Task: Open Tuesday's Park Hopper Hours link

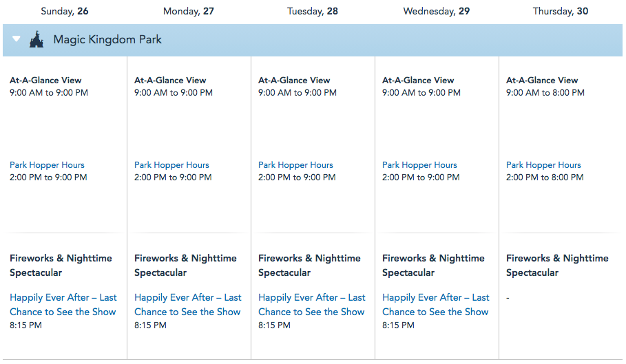Action: tap(295, 165)
